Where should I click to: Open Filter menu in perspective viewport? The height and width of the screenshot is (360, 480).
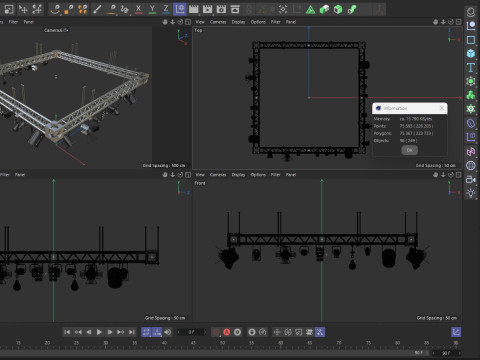(13, 22)
